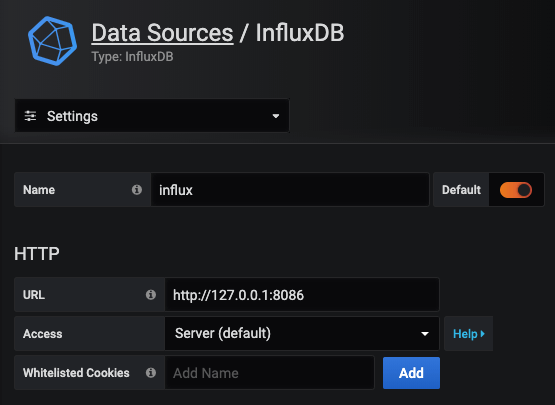Image resolution: width=555 pixels, height=405 pixels.
Task: Click the Add button for cookies
Action: (411, 373)
